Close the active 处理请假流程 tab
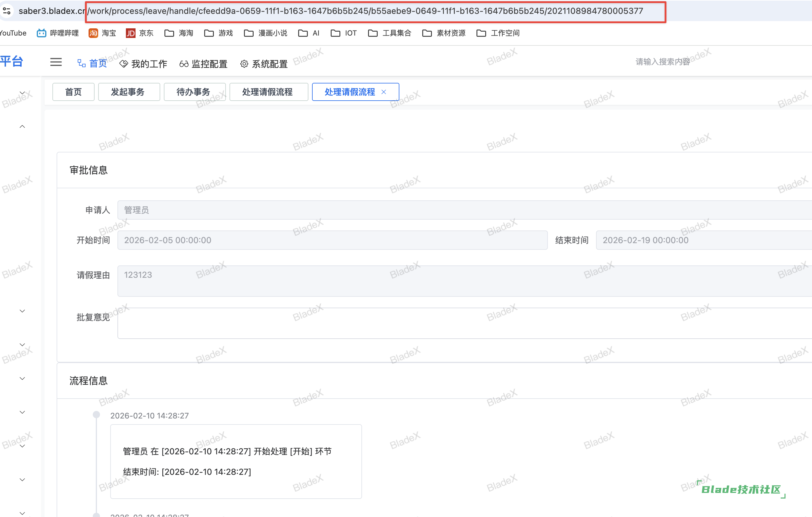The height and width of the screenshot is (517, 812). point(384,92)
